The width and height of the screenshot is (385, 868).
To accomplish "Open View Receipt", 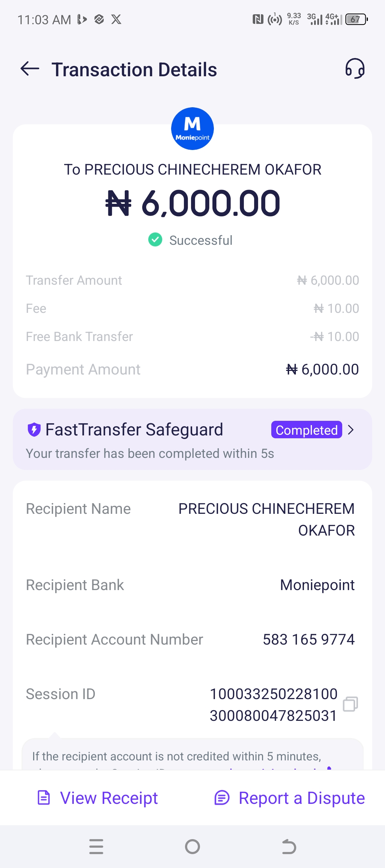I will 109,798.
